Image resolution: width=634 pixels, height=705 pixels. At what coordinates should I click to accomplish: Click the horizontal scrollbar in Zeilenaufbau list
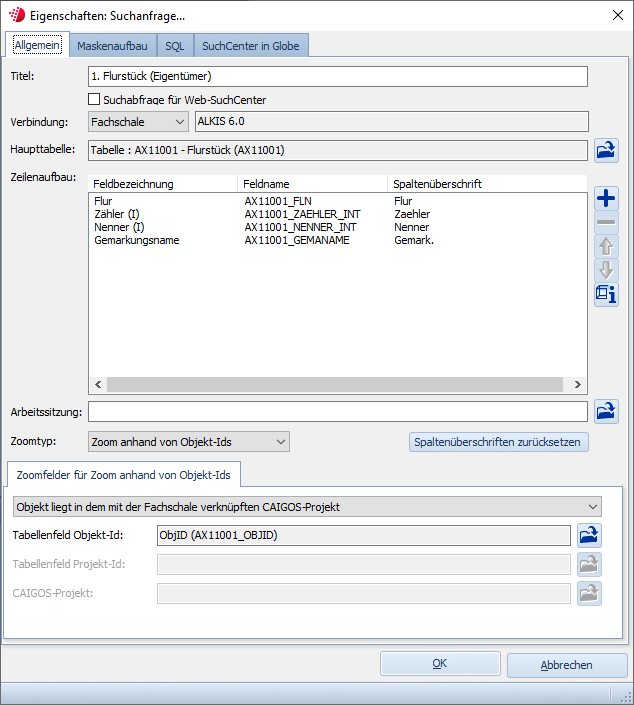pos(335,384)
